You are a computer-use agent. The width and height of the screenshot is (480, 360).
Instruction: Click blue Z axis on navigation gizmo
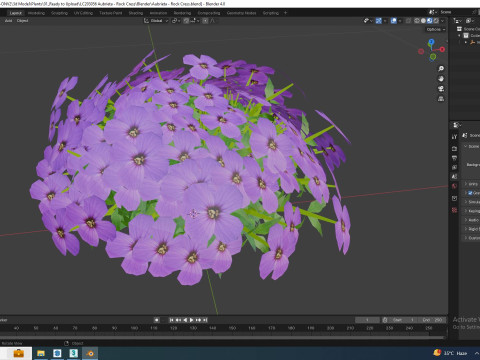pyautogui.click(x=431, y=42)
